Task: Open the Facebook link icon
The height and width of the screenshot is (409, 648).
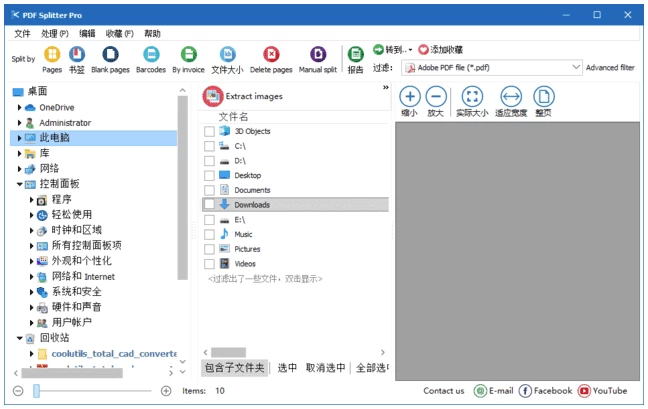Action: coord(525,391)
